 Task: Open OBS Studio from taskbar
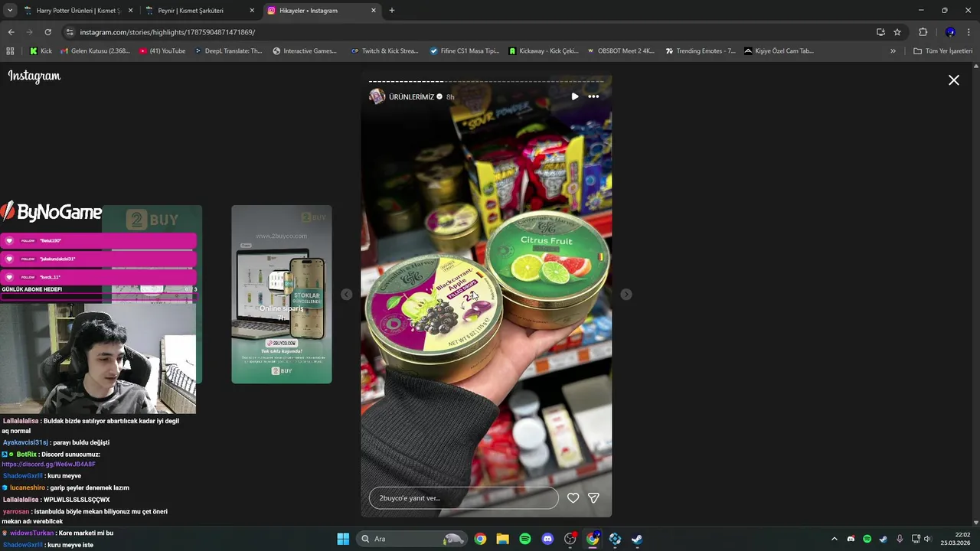[x=570, y=539]
